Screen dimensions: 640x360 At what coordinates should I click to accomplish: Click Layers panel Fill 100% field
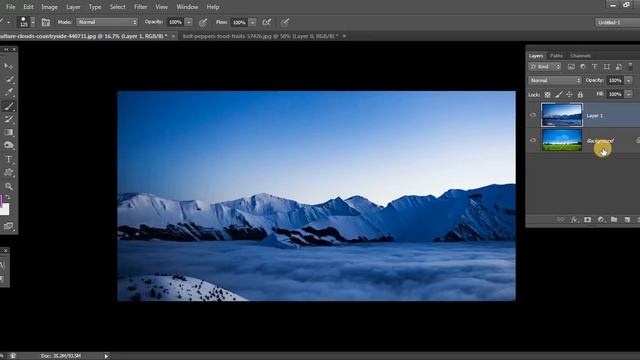pyautogui.click(x=615, y=94)
